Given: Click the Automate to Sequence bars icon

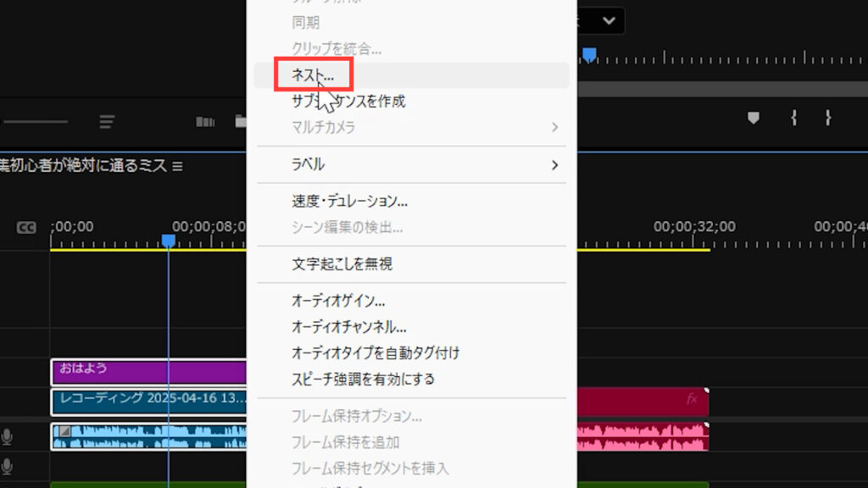Looking at the screenshot, I should (205, 122).
